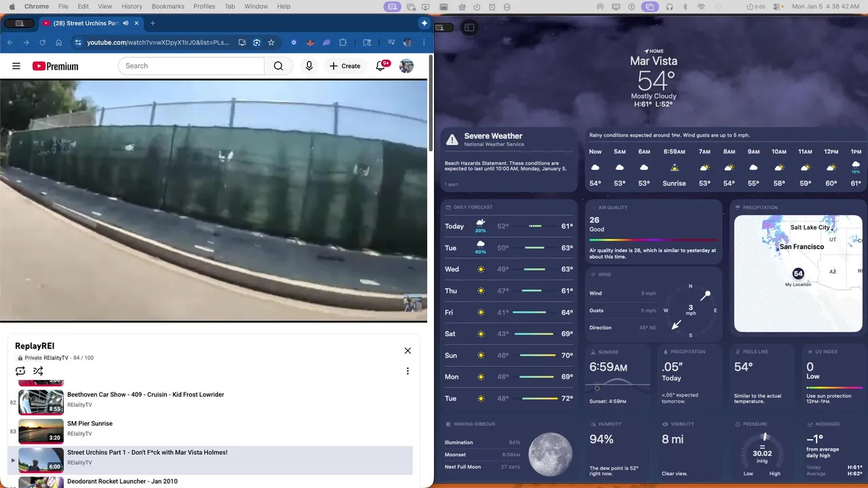Toggle playlist shuffle button
This screenshot has width=868, height=488.
click(x=38, y=371)
